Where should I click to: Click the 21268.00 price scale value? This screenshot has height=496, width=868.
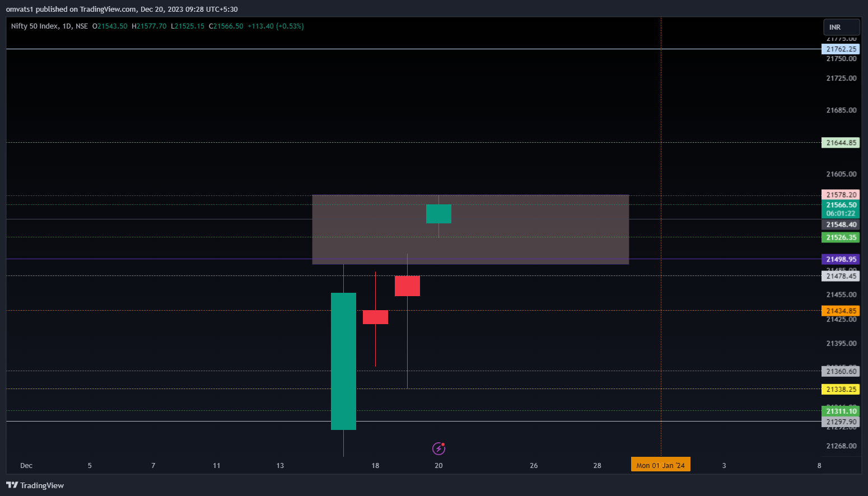tap(841, 446)
